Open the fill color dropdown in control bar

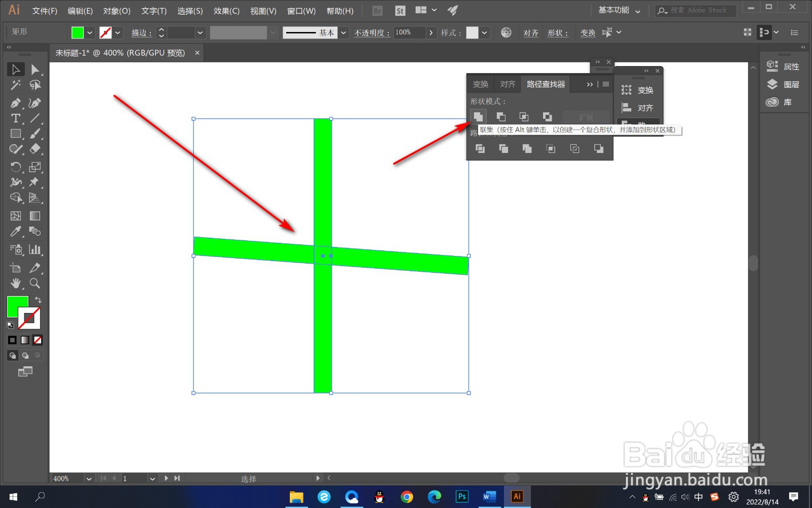click(x=90, y=33)
